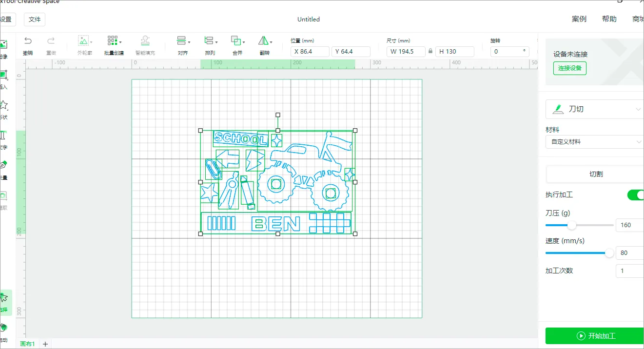Click the Redo (重做) icon

pos(51,41)
